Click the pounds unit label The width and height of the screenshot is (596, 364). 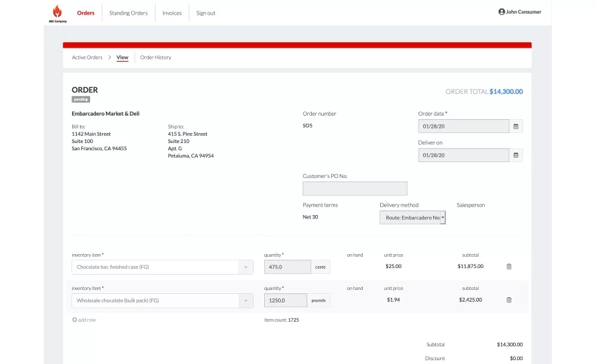(319, 300)
